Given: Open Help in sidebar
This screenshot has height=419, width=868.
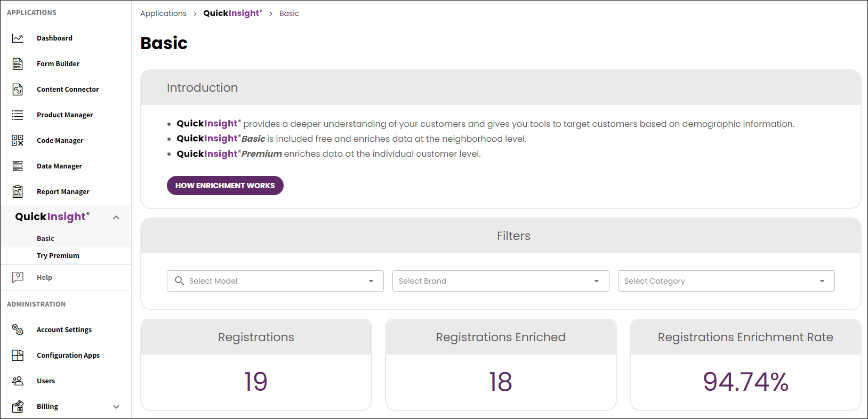Looking at the screenshot, I should (44, 278).
